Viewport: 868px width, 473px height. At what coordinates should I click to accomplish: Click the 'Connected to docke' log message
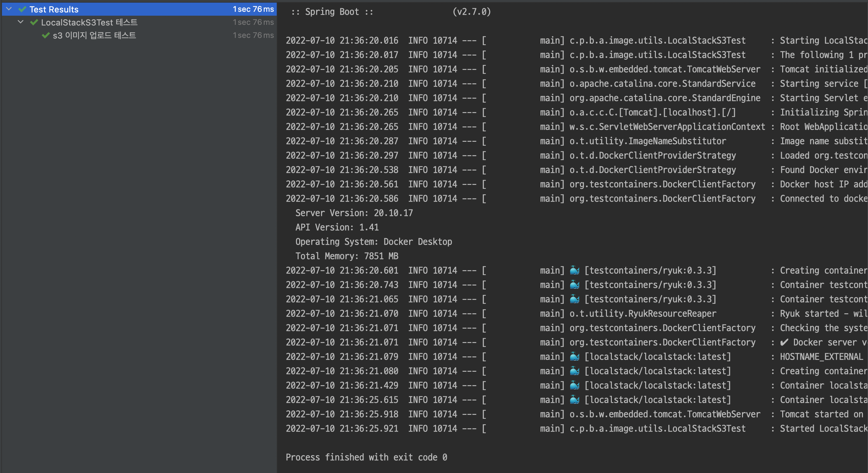click(824, 199)
